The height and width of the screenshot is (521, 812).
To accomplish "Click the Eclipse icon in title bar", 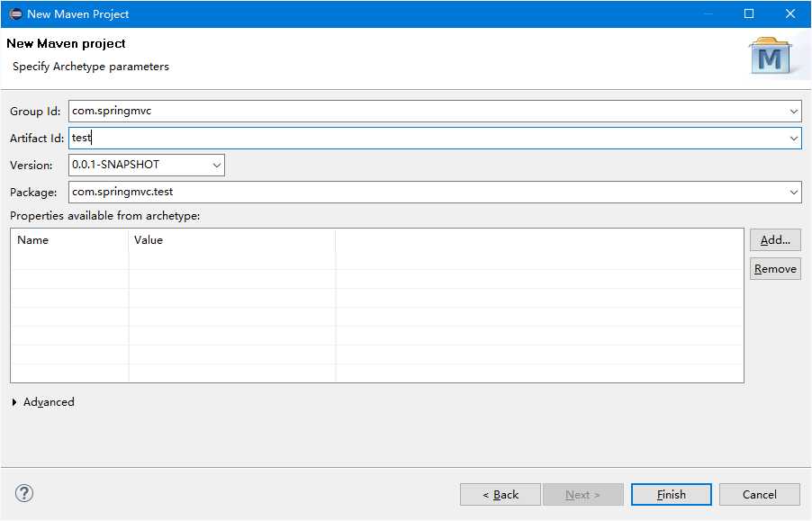I will pyautogui.click(x=15, y=14).
